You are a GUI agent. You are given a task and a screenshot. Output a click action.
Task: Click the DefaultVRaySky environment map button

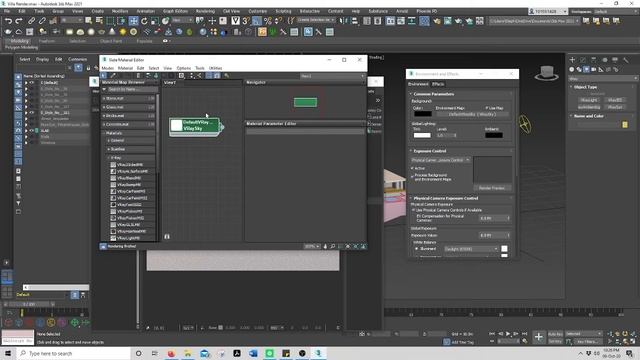pos(472,114)
